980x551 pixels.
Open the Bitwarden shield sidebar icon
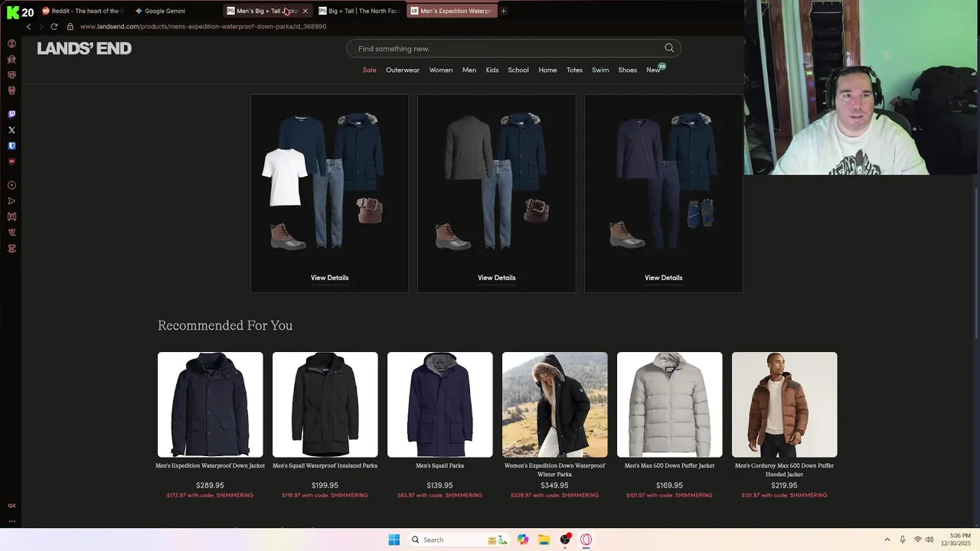coord(11,145)
